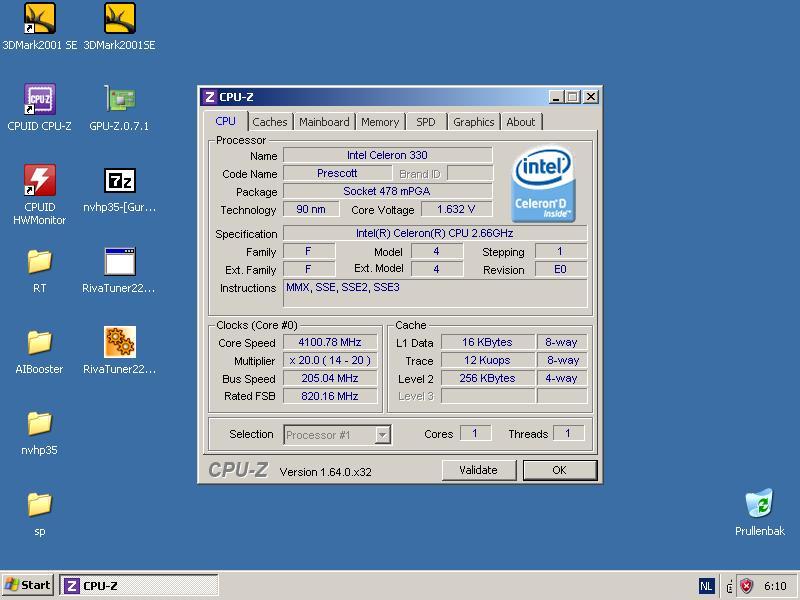Click the Stepping value field
The image size is (800, 600).
click(561, 251)
